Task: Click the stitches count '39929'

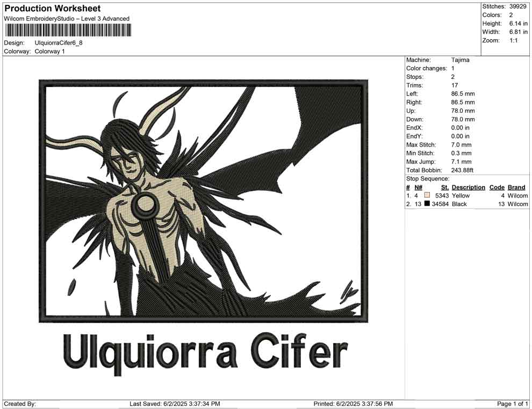Action: click(517, 6)
